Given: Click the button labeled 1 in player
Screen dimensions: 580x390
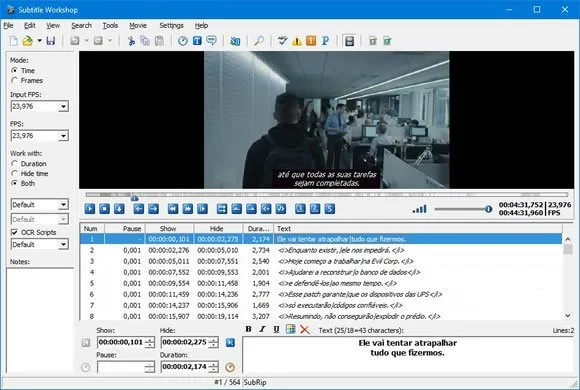Looking at the screenshot, I should pyautogui.click(x=300, y=209).
